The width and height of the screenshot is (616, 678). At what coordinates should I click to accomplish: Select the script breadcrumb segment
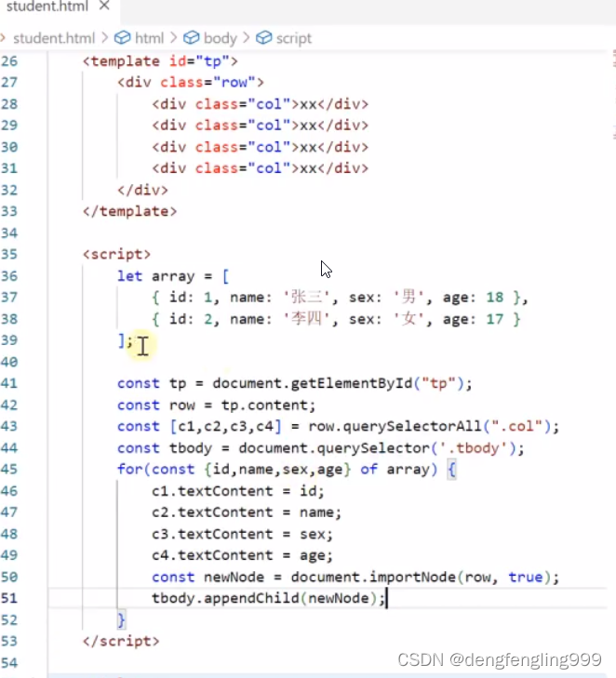click(x=294, y=38)
